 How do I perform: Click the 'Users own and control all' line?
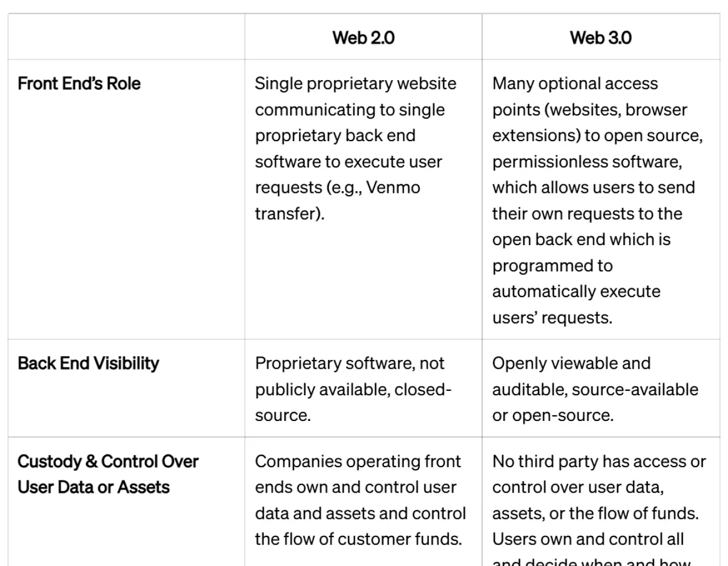(x=588, y=539)
